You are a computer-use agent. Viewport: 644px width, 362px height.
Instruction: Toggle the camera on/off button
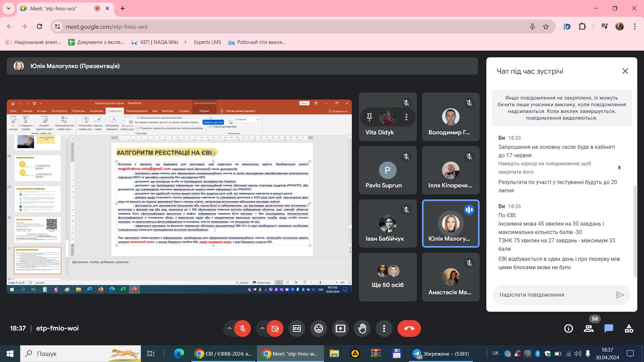[275, 328]
